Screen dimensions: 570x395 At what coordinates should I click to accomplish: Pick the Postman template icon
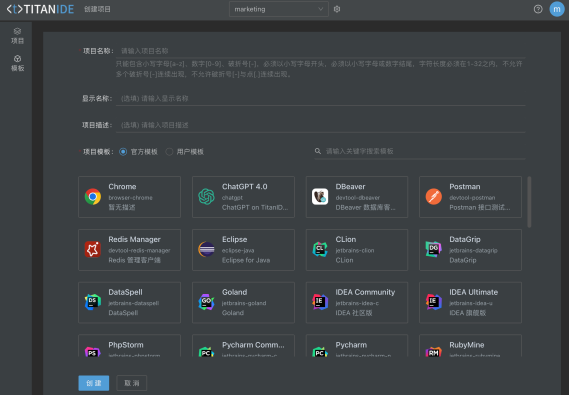[434, 197]
